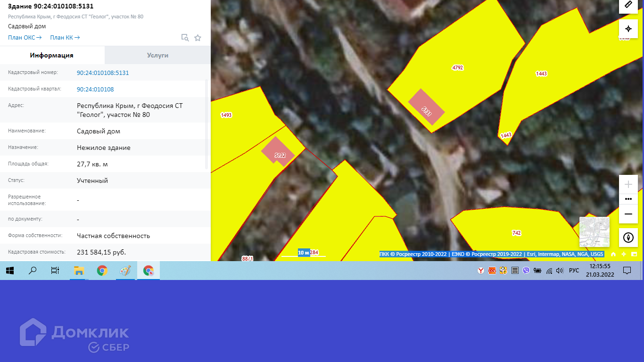Click the Здание 90:24:010108:5131 heading
The height and width of the screenshot is (362, 644).
(x=51, y=6)
